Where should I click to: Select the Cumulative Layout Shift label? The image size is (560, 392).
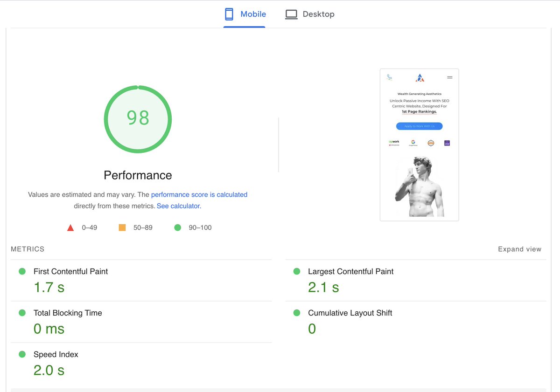[350, 313]
